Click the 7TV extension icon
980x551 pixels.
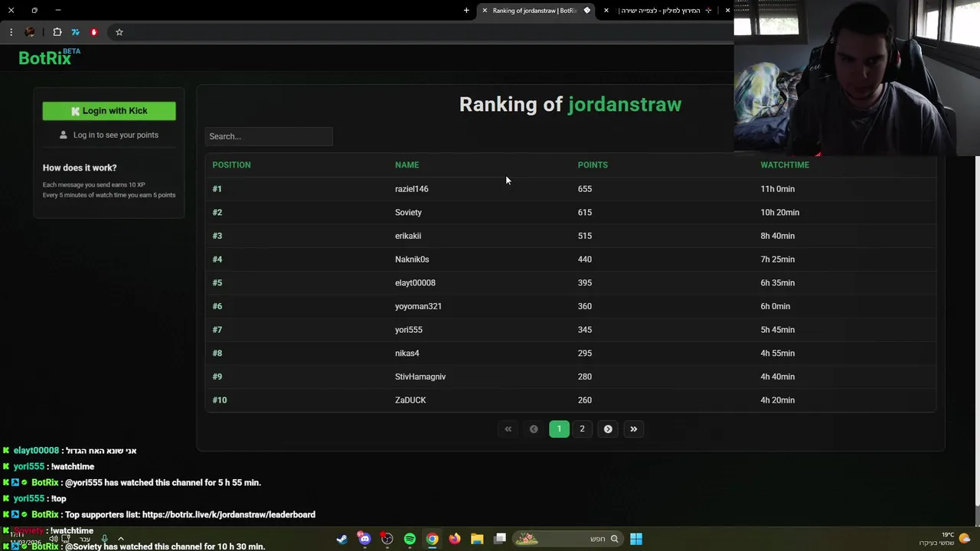(x=75, y=32)
